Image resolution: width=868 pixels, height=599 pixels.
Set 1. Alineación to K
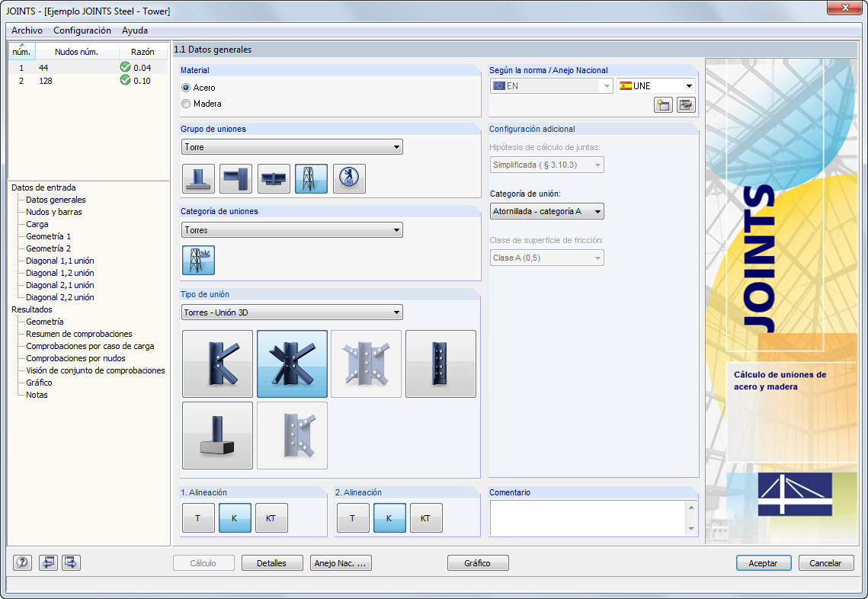(x=235, y=518)
